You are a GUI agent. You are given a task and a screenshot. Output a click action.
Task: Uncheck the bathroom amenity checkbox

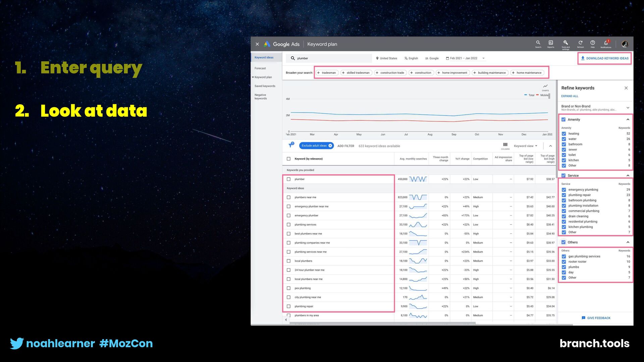564,144
